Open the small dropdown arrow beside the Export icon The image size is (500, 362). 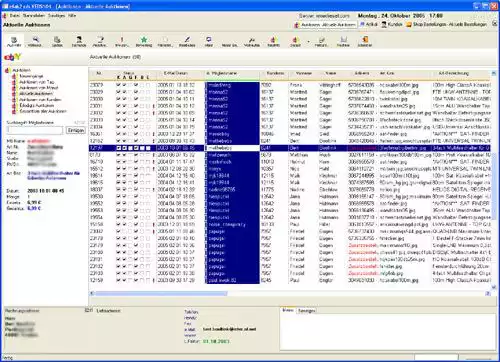pyautogui.click(x=308, y=42)
